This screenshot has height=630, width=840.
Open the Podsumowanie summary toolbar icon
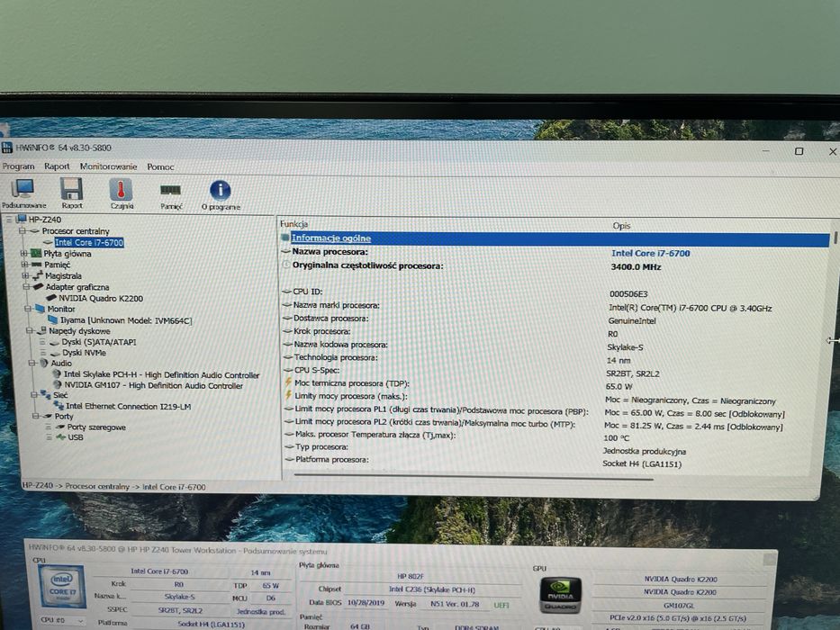pyautogui.click(x=23, y=188)
